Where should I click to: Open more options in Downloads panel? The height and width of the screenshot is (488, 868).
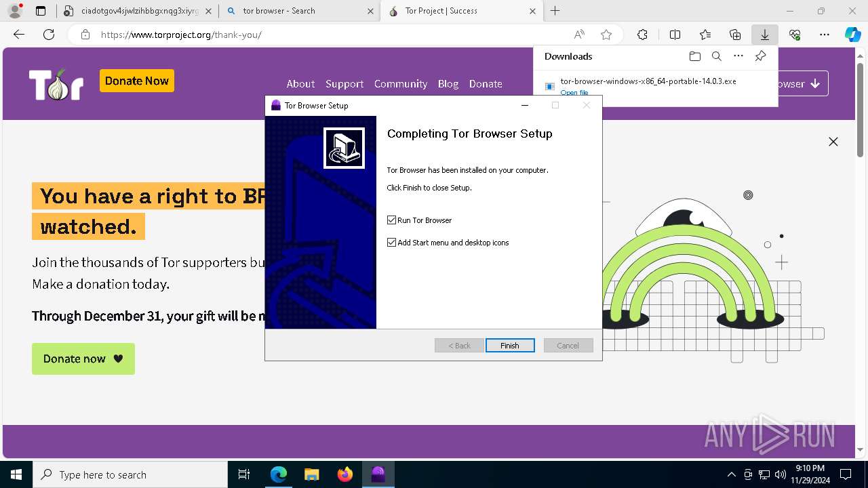click(738, 56)
